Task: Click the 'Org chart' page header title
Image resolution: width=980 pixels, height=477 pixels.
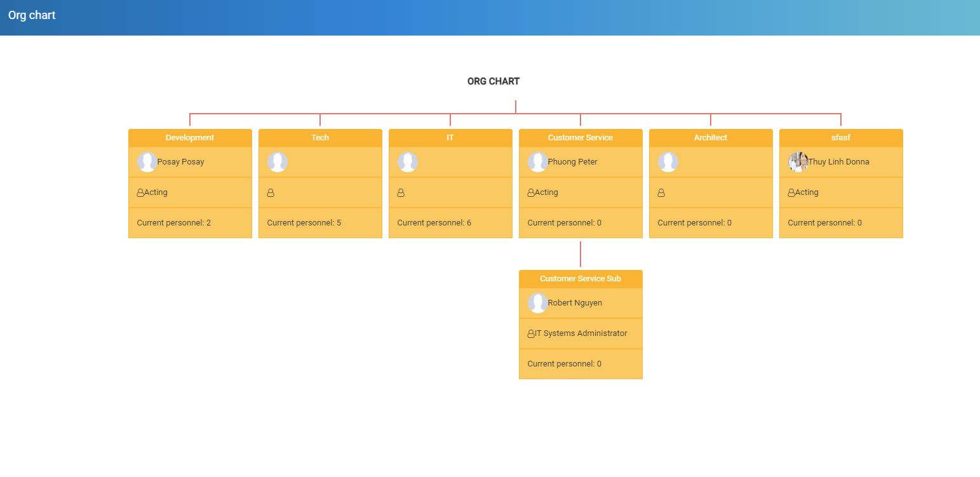Action: coord(32,15)
